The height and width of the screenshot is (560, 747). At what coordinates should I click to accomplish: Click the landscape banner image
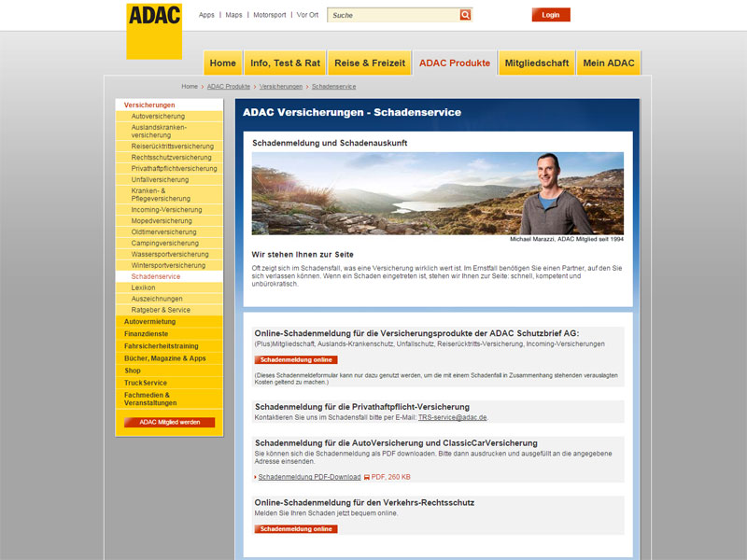[x=437, y=193]
